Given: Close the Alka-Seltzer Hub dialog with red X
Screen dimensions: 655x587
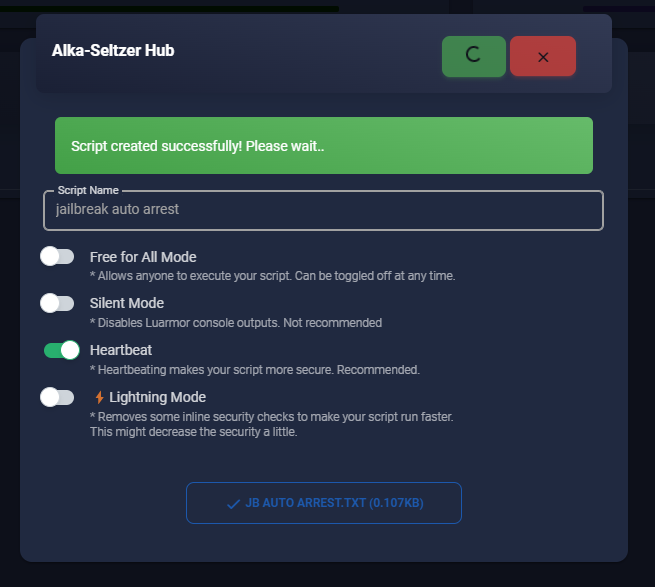Looking at the screenshot, I should pyautogui.click(x=543, y=56).
